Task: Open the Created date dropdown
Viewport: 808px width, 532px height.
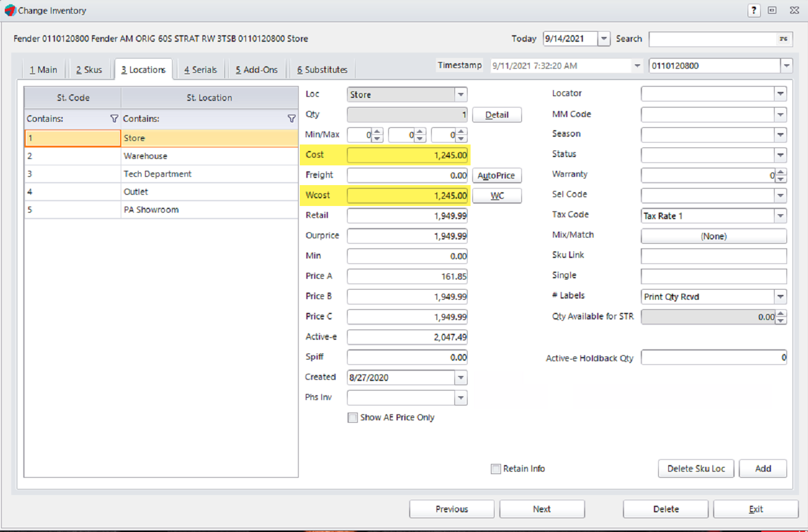Action: 460,378
